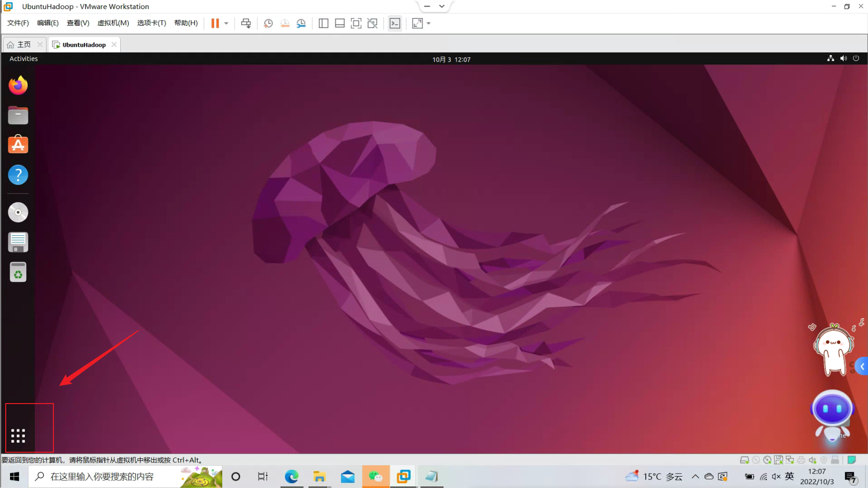The image size is (868, 488).
Task: Toggle the thumbnail bar view
Action: click(x=340, y=23)
